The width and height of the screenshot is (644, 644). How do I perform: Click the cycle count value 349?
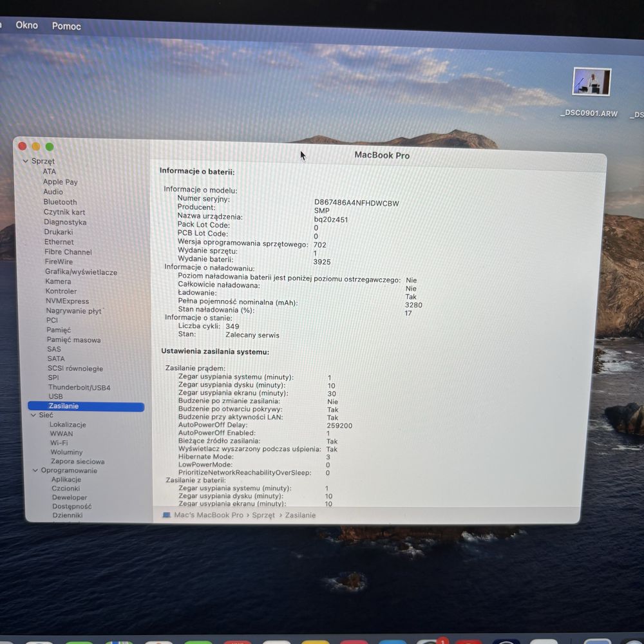point(232,326)
